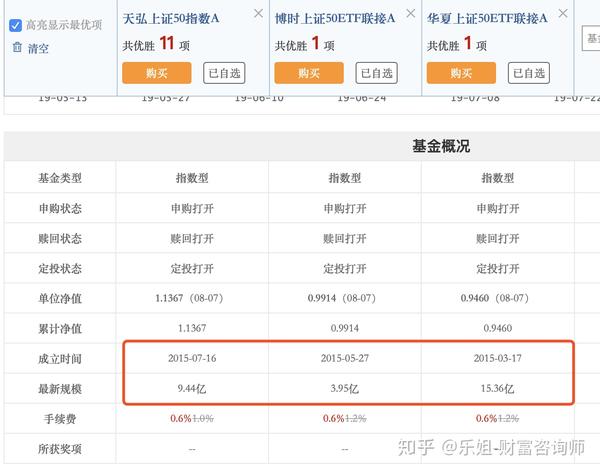This screenshot has height=472, width=600.
Task: Click unit net value 0.9914 (08-07)
Action: coord(342,298)
